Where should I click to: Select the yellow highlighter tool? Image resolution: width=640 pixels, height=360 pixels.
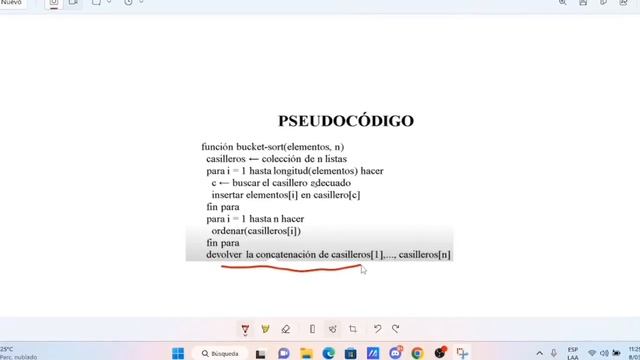click(265, 329)
